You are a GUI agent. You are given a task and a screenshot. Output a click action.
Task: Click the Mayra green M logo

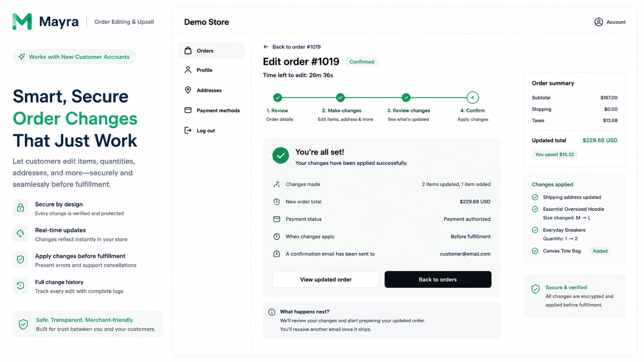click(22, 22)
